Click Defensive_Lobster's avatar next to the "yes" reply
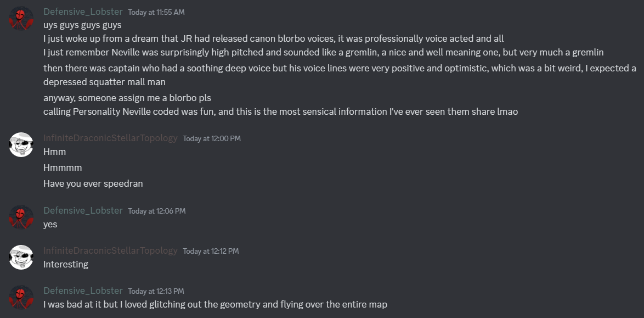 point(21,217)
